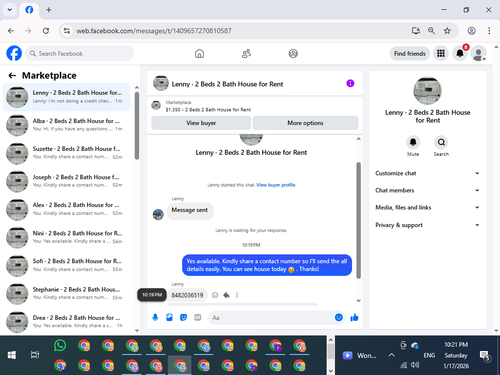Screen dimensions: 500x375
Task: Expand Media, files and links section
Action: pyautogui.click(x=427, y=207)
